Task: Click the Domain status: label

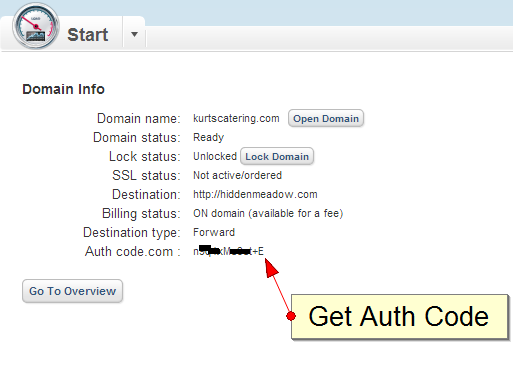Action: tap(137, 137)
